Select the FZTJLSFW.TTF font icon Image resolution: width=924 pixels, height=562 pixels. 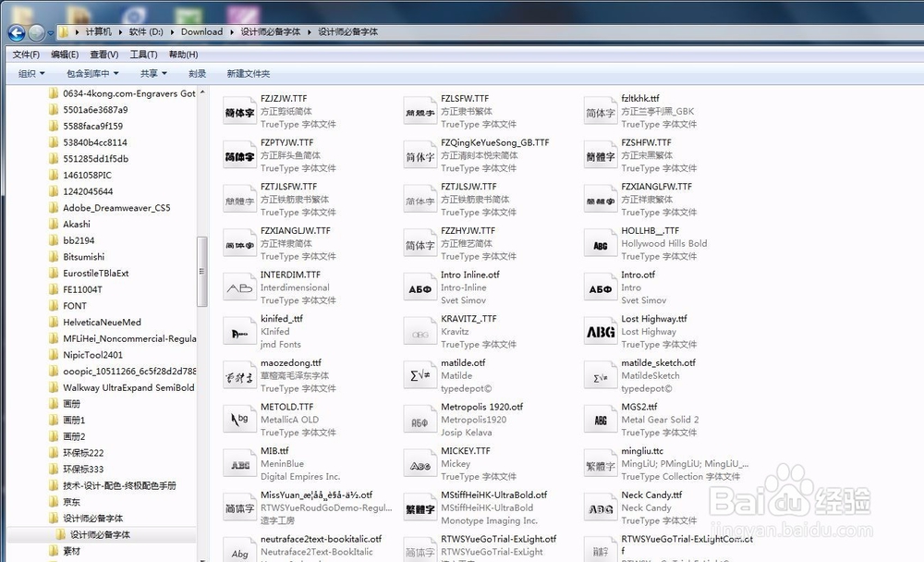pyautogui.click(x=239, y=200)
